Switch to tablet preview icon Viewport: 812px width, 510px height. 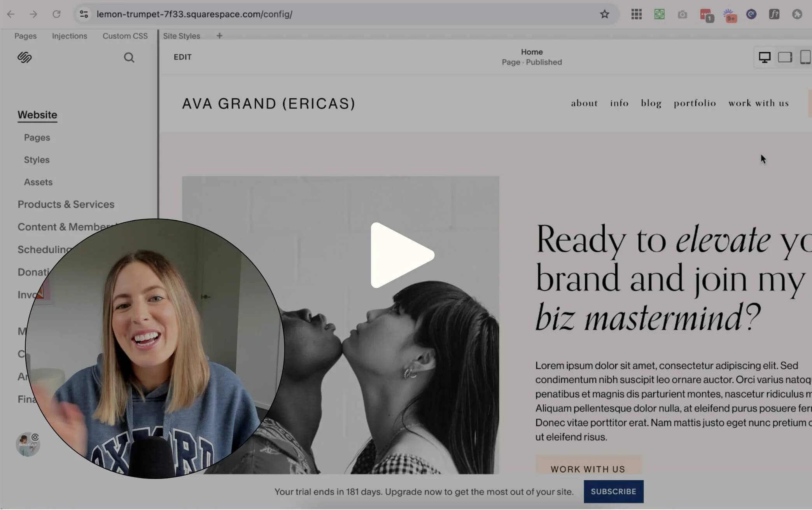click(785, 58)
